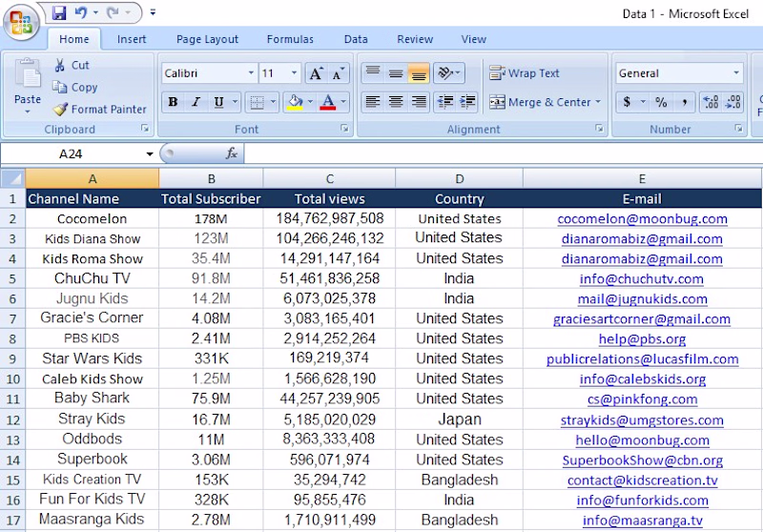Screen dimensions: 763x532
Task: Decrease font size with Shrink Font
Action: coord(339,74)
